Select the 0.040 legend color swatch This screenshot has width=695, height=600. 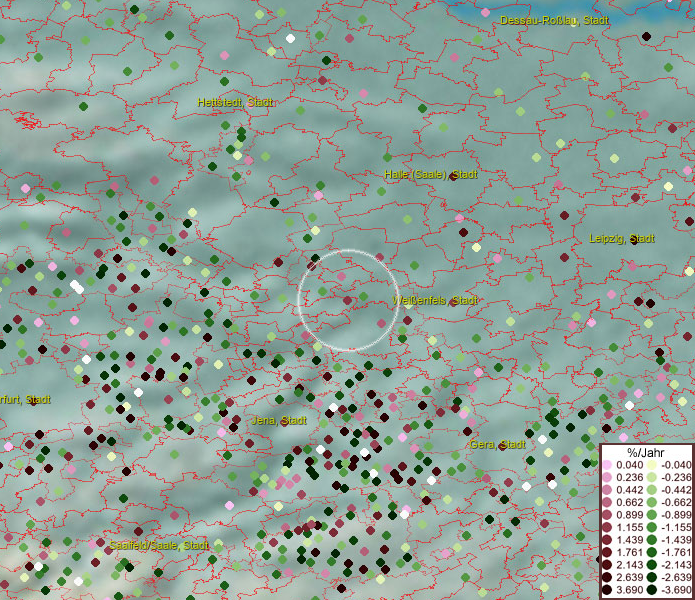coord(607,465)
